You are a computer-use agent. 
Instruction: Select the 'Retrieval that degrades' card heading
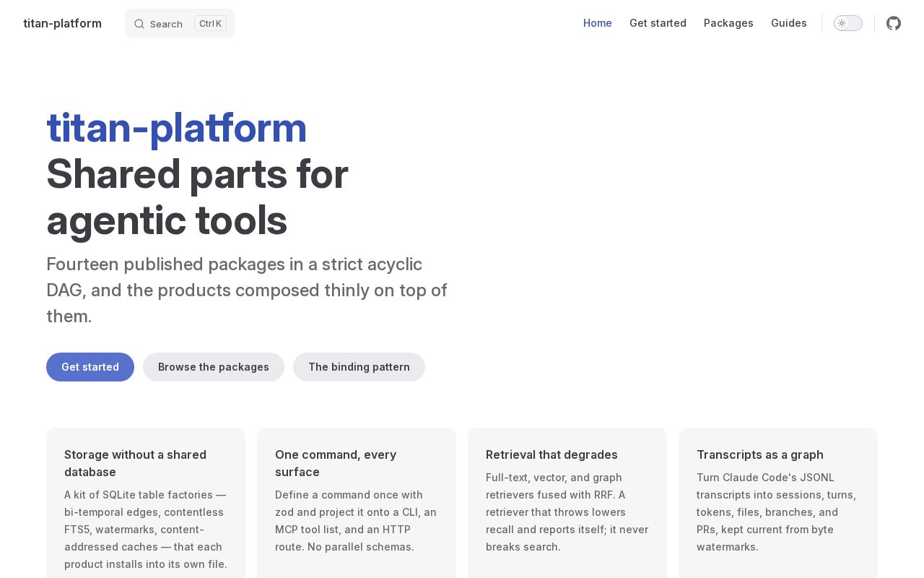point(552,454)
